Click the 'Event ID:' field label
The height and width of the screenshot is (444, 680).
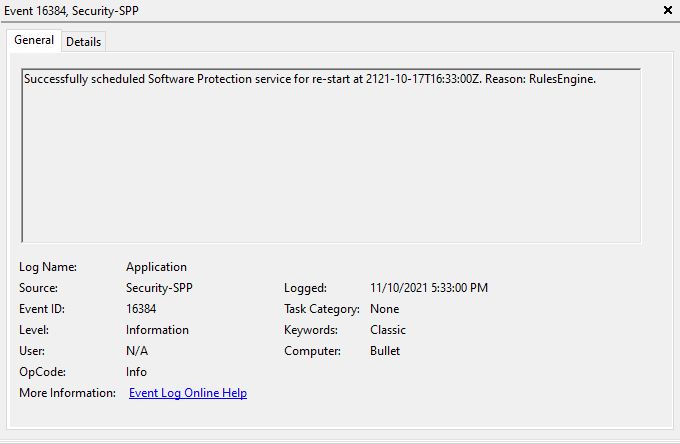42,309
